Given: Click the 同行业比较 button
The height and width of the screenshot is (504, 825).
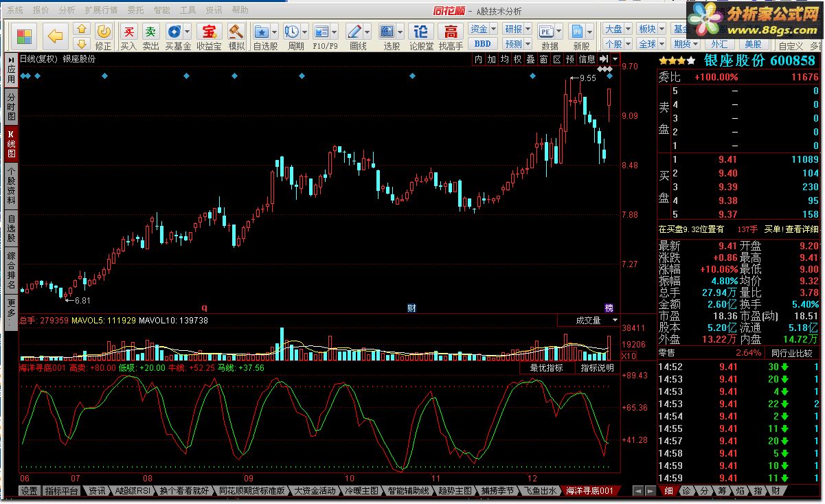Looking at the screenshot, I should (791, 353).
